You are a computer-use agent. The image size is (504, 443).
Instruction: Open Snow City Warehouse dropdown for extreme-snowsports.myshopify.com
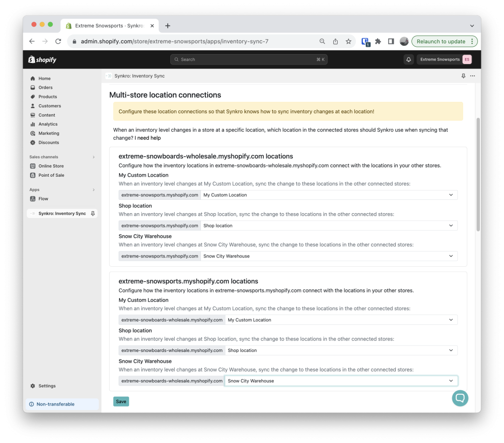tap(329, 256)
